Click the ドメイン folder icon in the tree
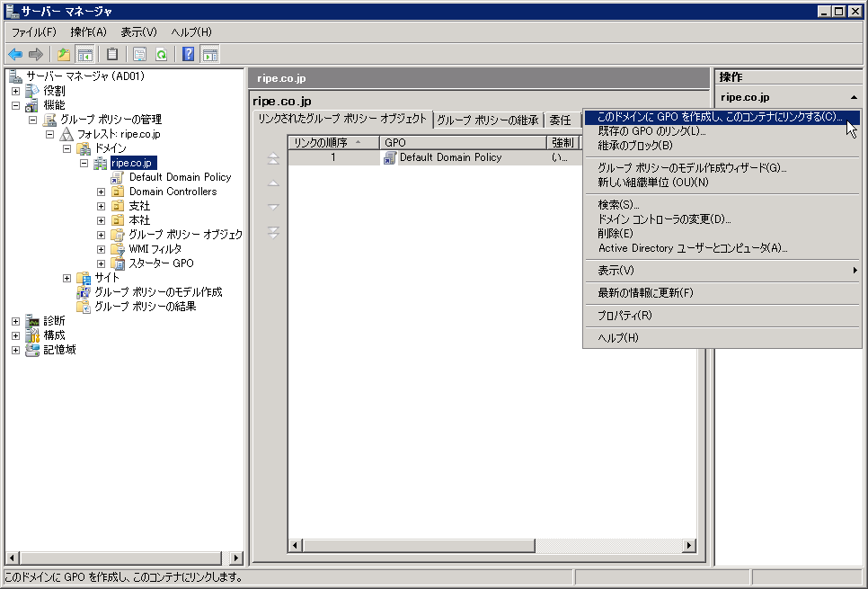The image size is (868, 589). pos(84,148)
